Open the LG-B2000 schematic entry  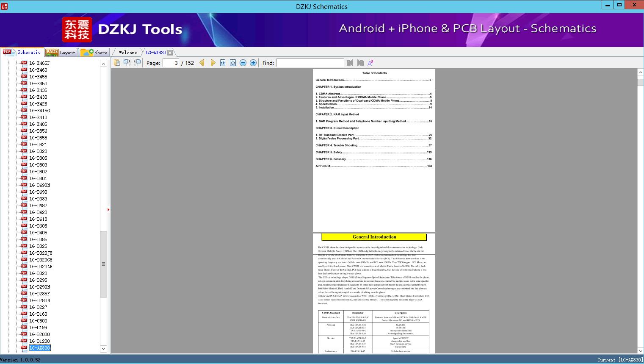click(39, 334)
